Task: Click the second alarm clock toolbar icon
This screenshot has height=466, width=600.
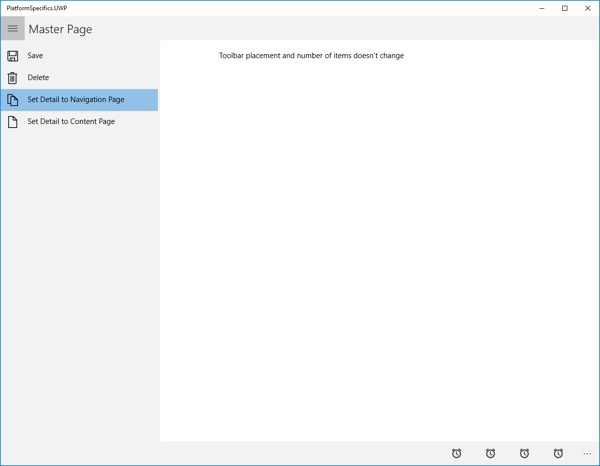Action: (x=491, y=453)
